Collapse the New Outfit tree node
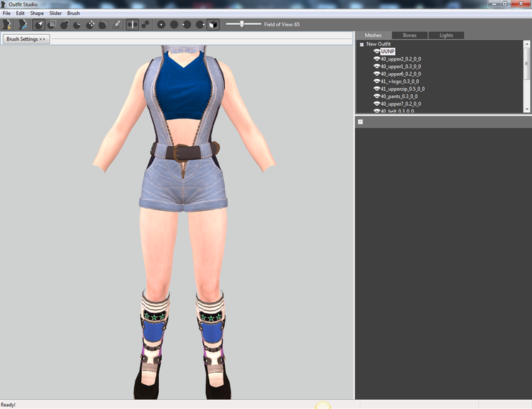This screenshot has width=532, height=409. coord(362,44)
